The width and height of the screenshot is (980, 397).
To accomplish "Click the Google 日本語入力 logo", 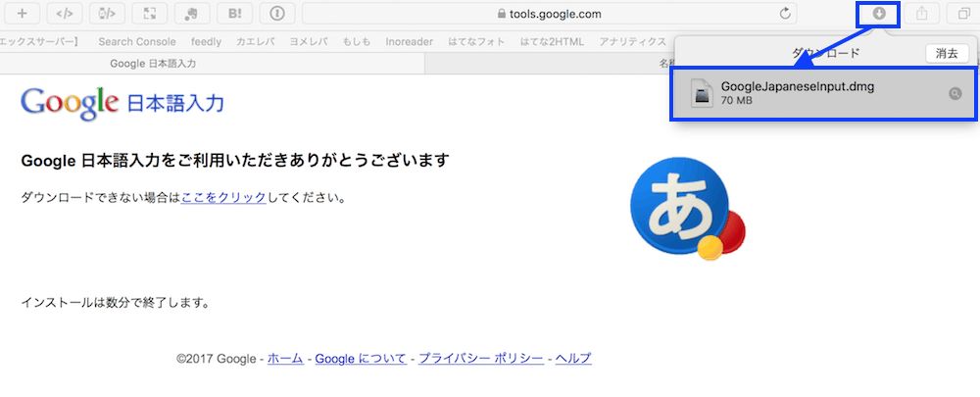I will point(122,103).
